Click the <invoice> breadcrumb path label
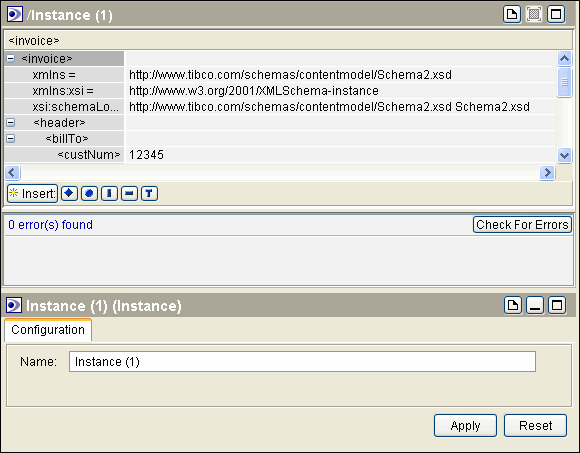Viewport: 580px width, 453px height. click(34, 40)
